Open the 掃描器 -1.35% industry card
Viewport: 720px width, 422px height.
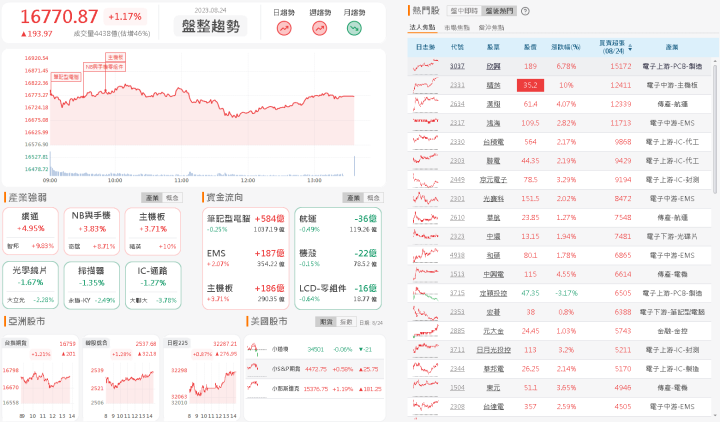[x=92, y=285]
